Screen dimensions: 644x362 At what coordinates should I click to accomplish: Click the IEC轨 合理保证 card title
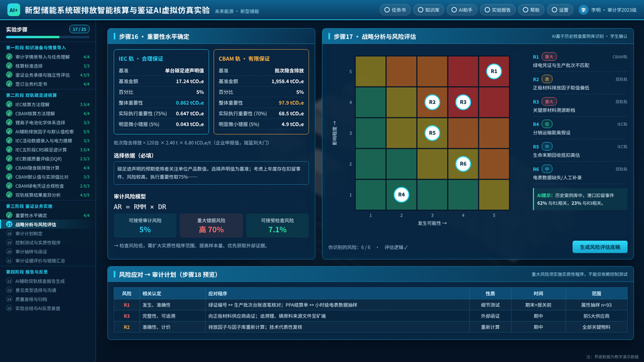point(141,59)
